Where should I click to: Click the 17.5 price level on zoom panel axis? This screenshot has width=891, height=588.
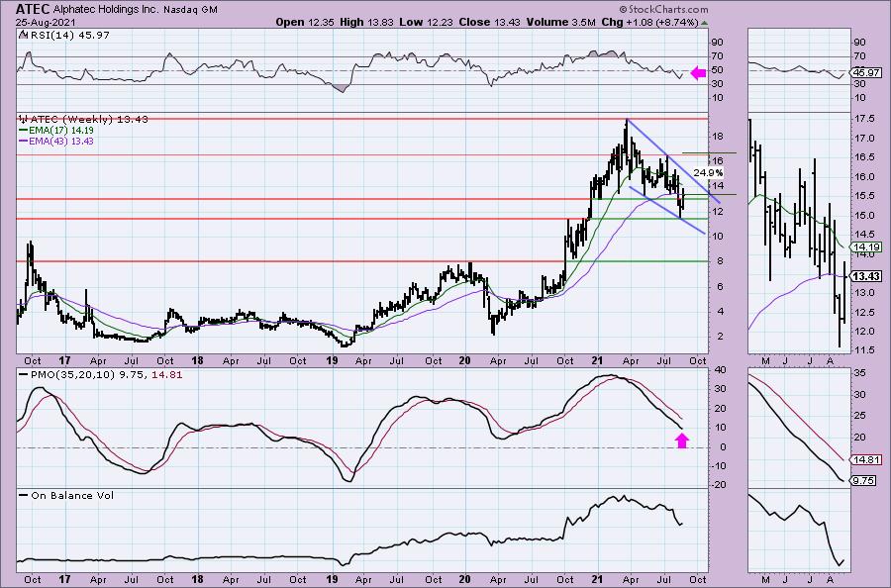[x=863, y=119]
